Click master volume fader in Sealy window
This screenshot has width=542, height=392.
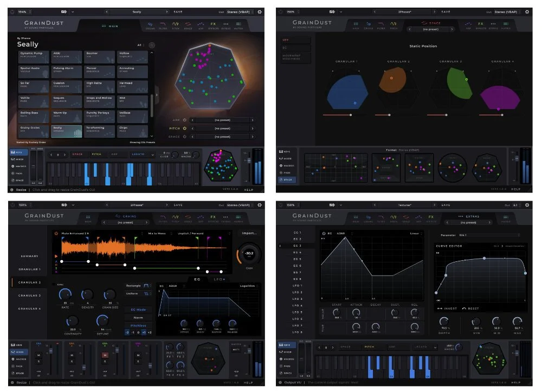pos(249,160)
